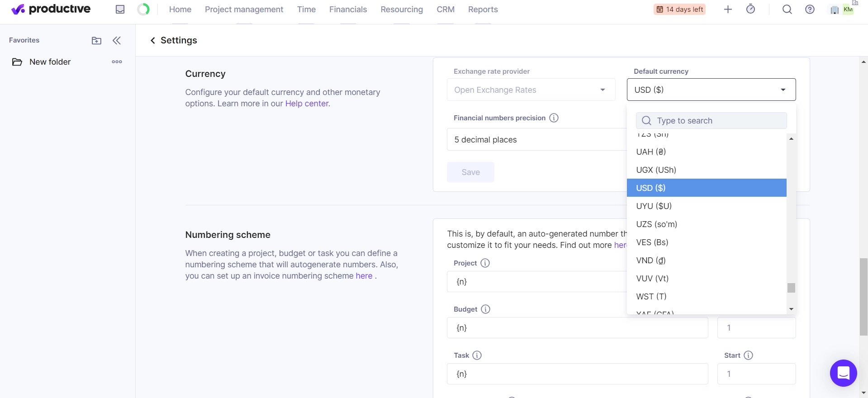Click the plus quick-add icon
The height and width of the screenshot is (398, 868).
728,9
